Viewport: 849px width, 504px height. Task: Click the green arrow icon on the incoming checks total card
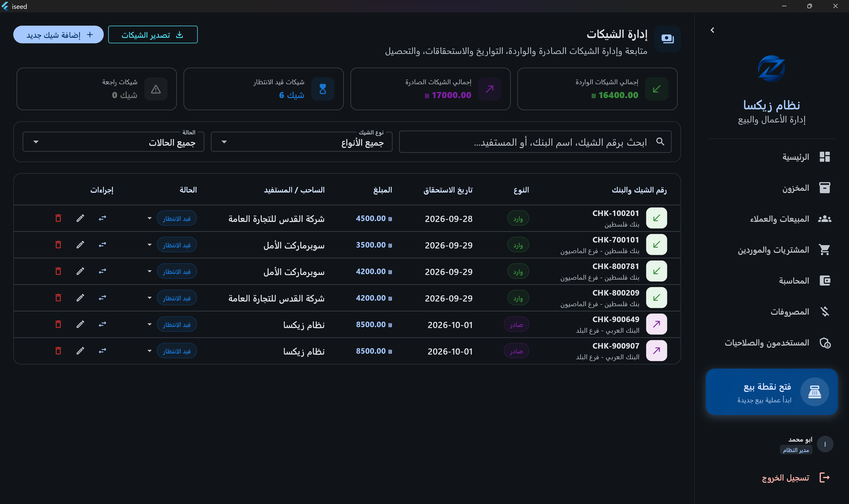point(656,89)
